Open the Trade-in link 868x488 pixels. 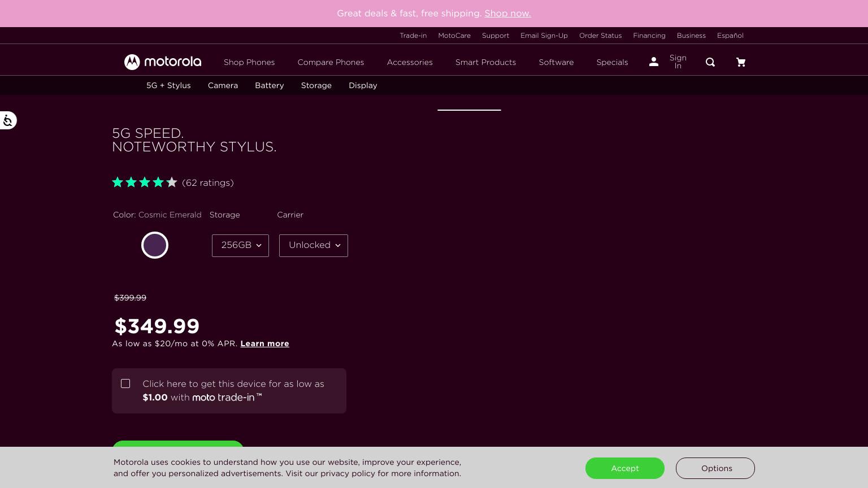point(413,35)
